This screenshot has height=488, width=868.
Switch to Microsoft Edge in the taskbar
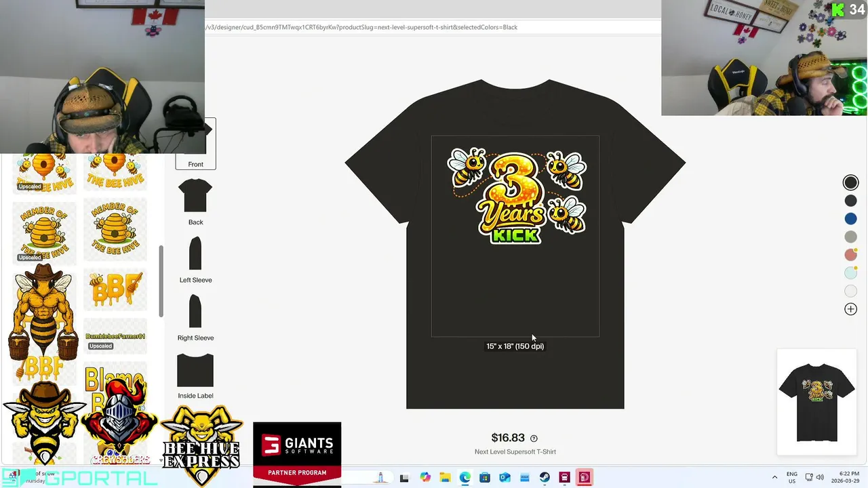click(465, 478)
